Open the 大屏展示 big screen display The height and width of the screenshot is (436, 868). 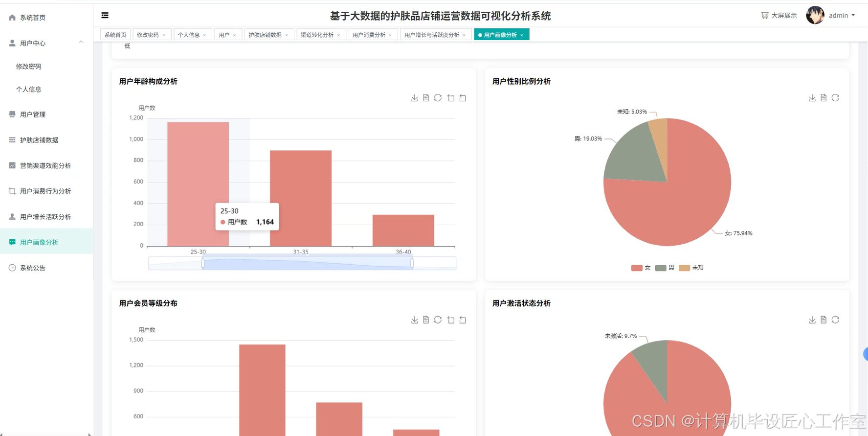click(x=779, y=16)
